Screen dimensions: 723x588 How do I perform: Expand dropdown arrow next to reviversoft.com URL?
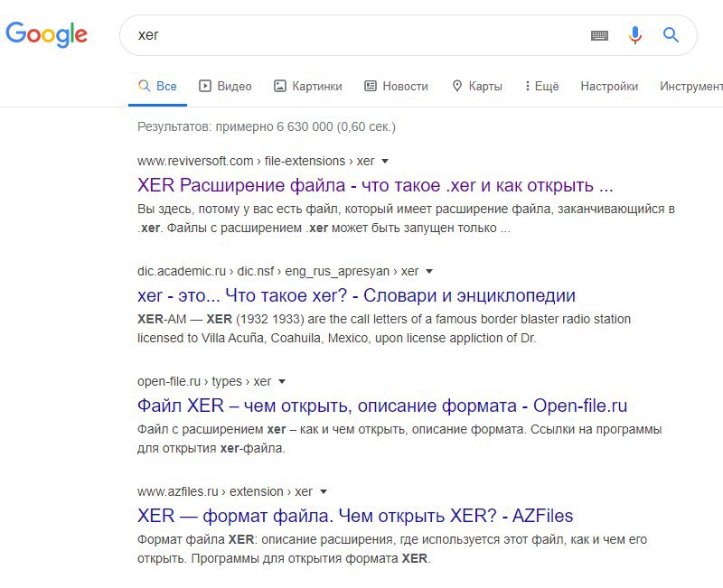pos(385,162)
